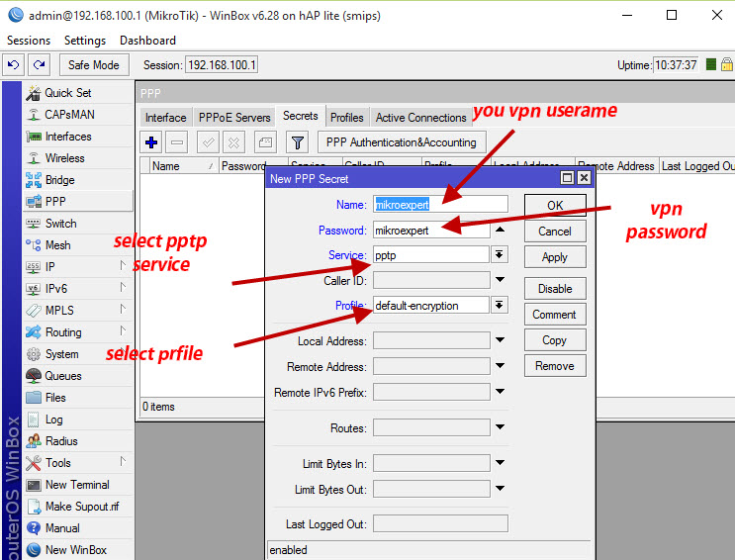735x560 pixels.
Task: Expand Remote IPv6 Prefix arrow
Action: (x=501, y=391)
